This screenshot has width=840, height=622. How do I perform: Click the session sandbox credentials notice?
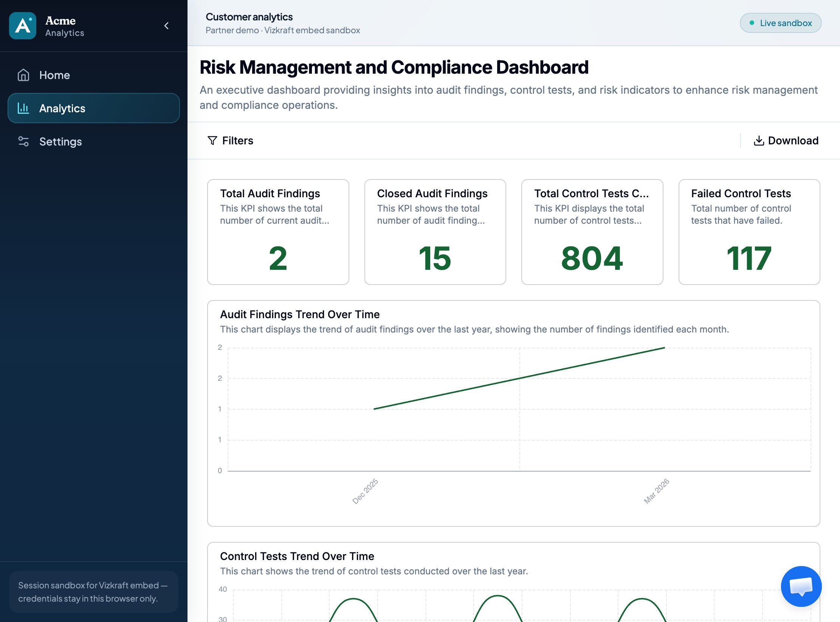93,592
